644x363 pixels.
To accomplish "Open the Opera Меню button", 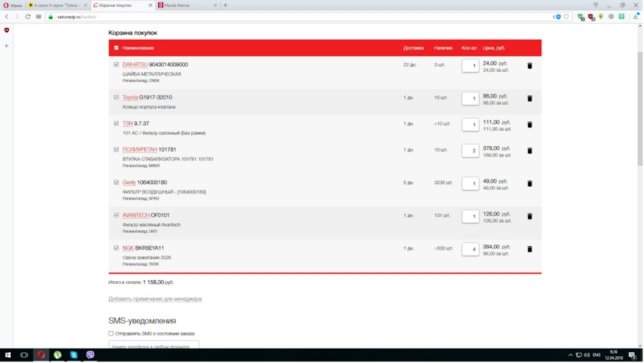I will click(12, 5).
